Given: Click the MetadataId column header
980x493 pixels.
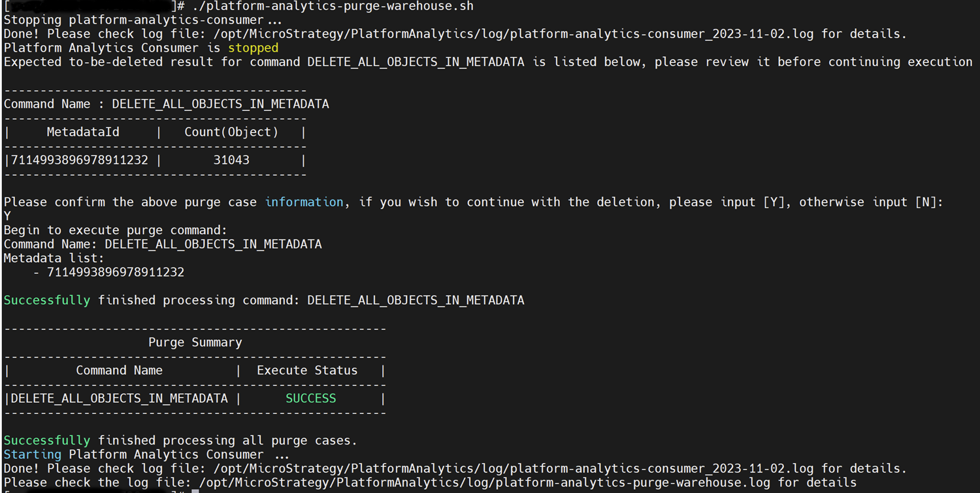Looking at the screenshot, I should 83,132.
